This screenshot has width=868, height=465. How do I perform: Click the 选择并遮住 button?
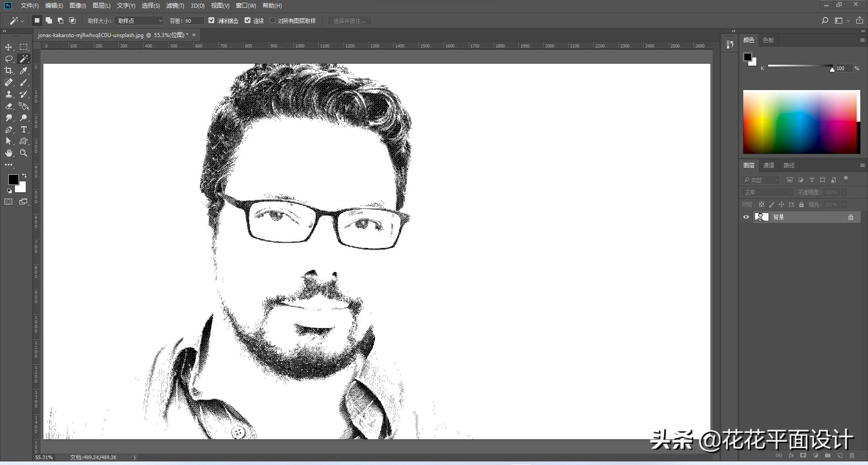(x=349, y=21)
